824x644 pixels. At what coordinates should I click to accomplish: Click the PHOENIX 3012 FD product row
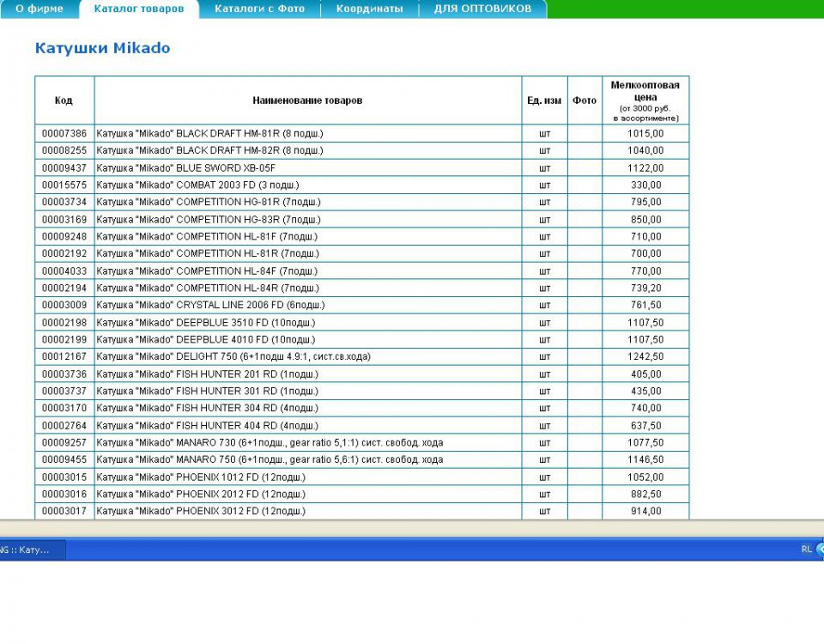(362, 511)
